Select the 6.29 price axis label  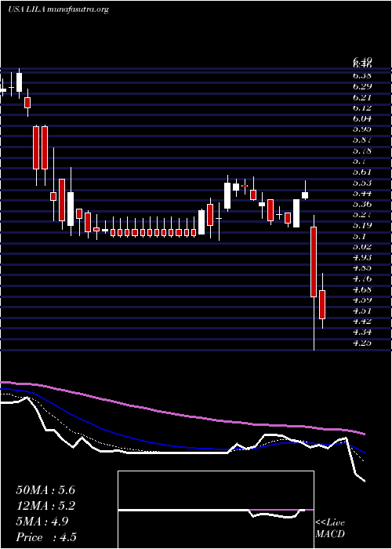coord(362,86)
